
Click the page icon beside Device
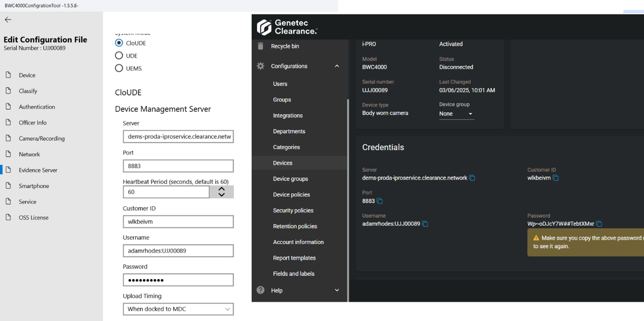(x=8, y=75)
